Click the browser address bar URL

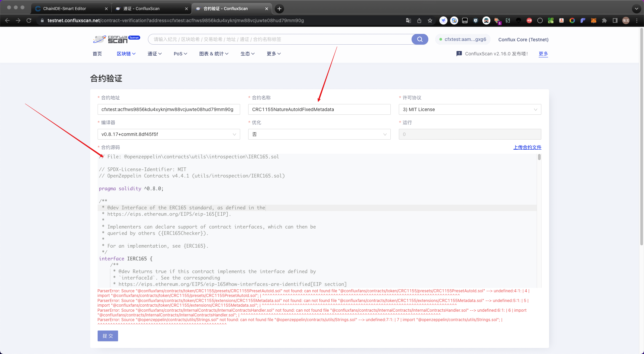pos(176,20)
